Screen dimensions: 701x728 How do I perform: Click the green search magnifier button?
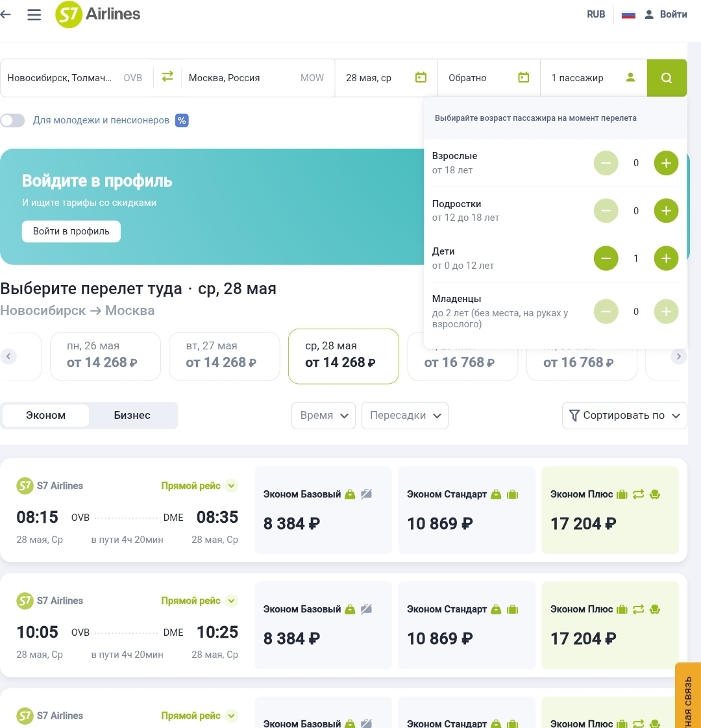(667, 78)
